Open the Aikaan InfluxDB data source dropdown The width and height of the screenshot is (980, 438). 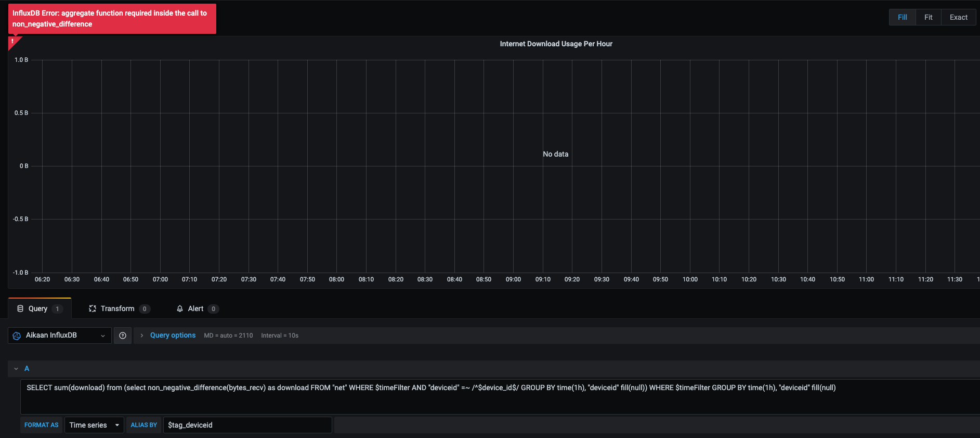pyautogui.click(x=60, y=336)
